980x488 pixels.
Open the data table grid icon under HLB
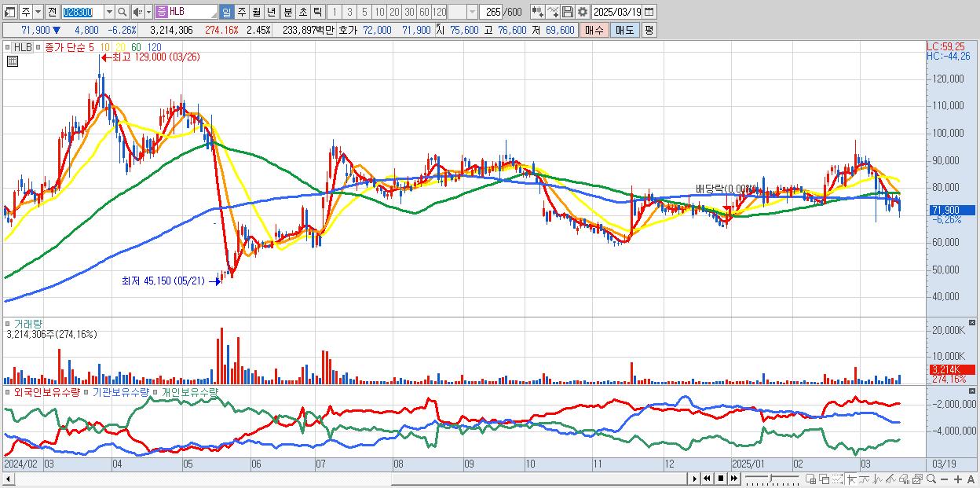[x=12, y=61]
